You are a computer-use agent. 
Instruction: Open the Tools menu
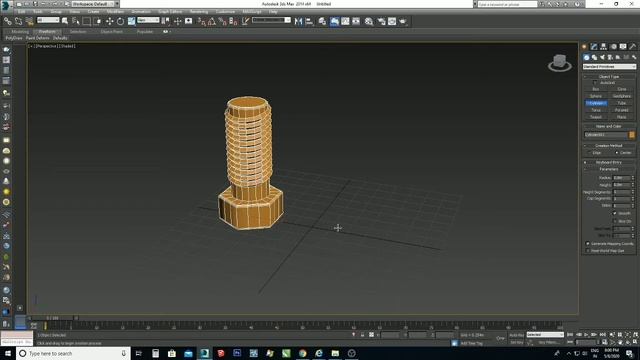click(x=38, y=12)
